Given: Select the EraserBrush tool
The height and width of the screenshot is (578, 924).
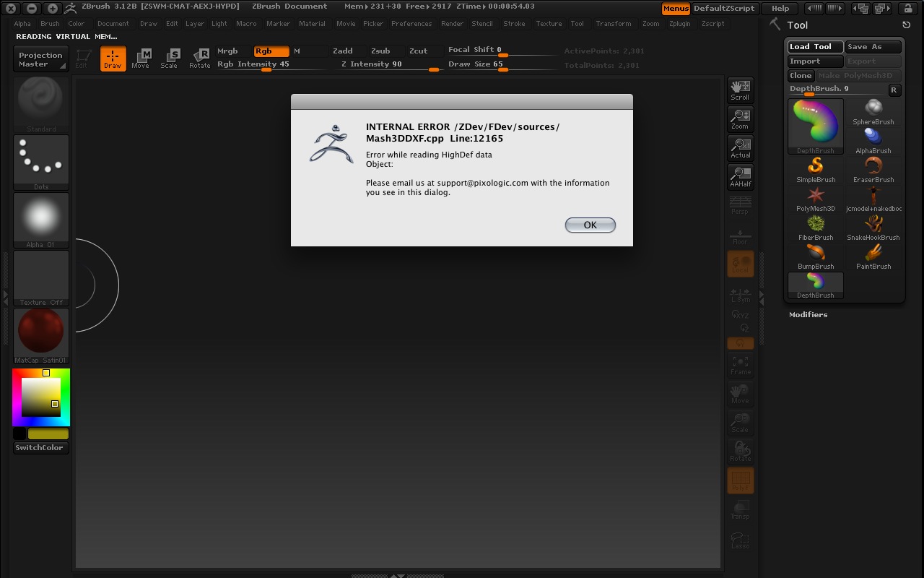Looking at the screenshot, I should click(873, 170).
